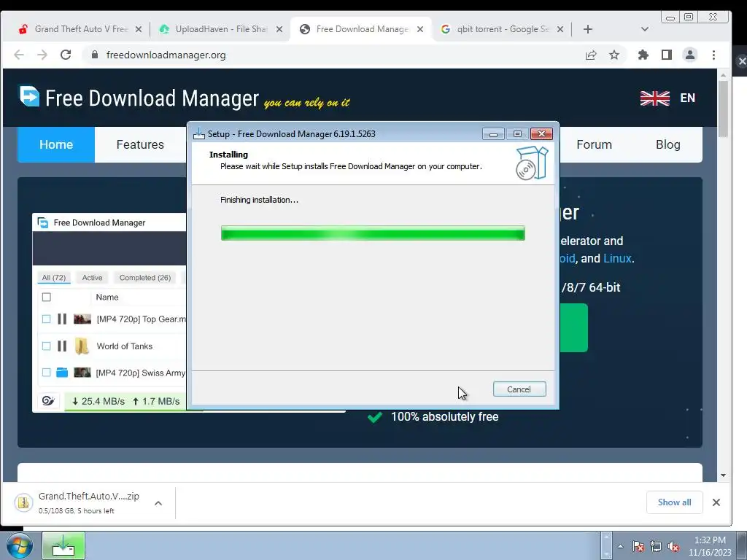
Task: Click the 25.4 MB/s download speed indicator
Action: (98, 402)
